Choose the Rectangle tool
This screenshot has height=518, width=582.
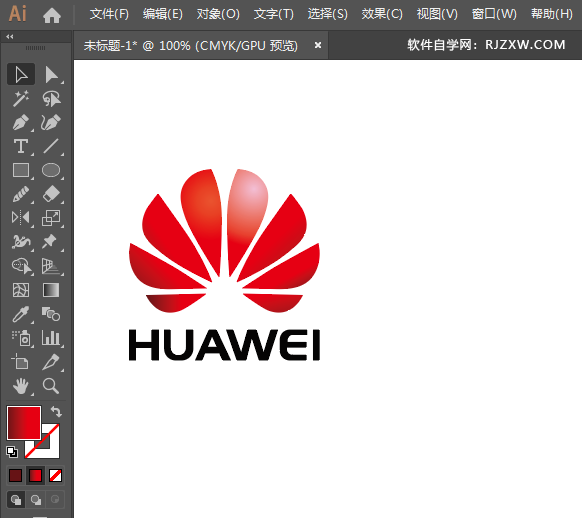(x=21, y=170)
